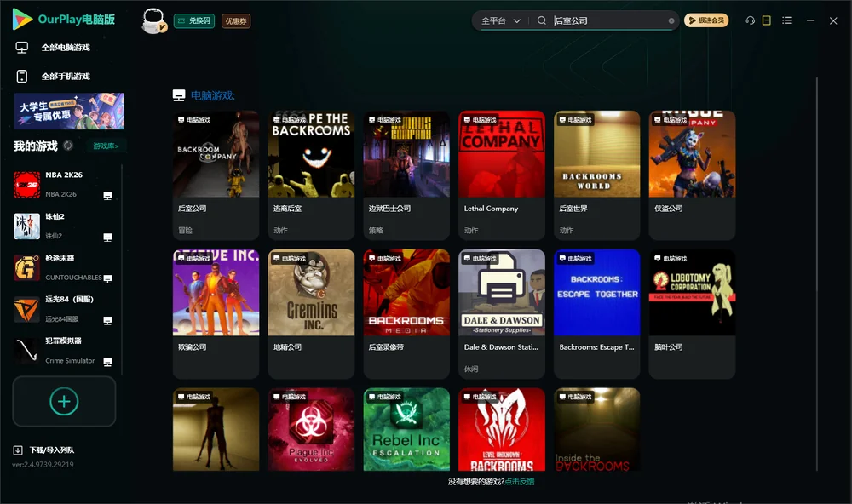Expand the 全平台 platform dropdown

pos(500,20)
